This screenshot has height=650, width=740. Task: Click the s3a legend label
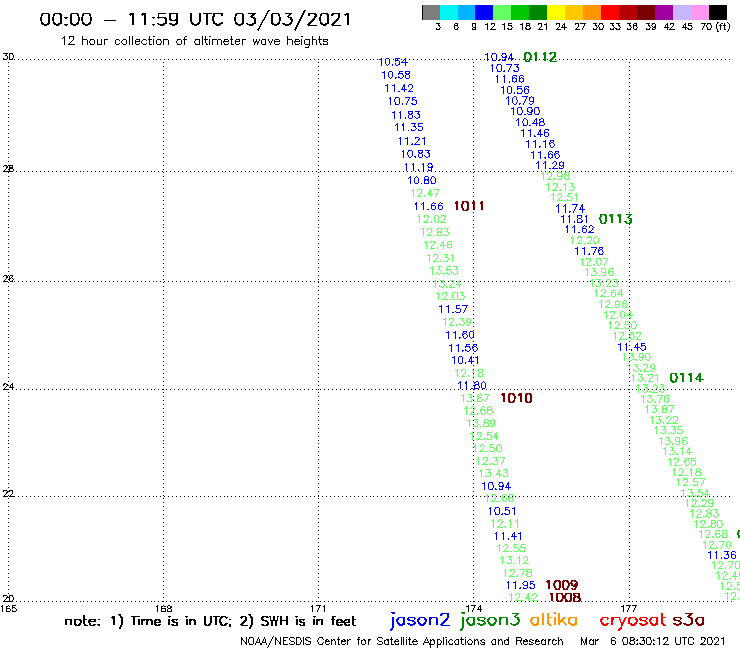pos(689,620)
